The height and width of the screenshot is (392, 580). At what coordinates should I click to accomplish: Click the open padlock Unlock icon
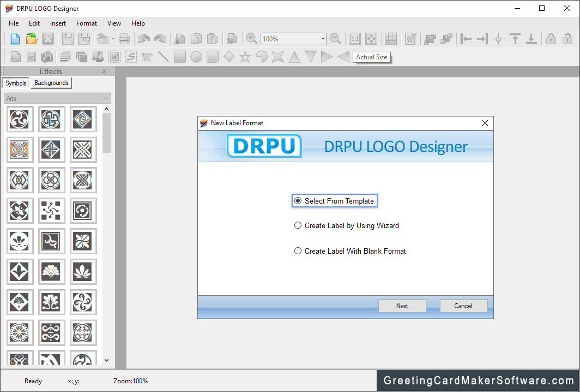(567, 39)
